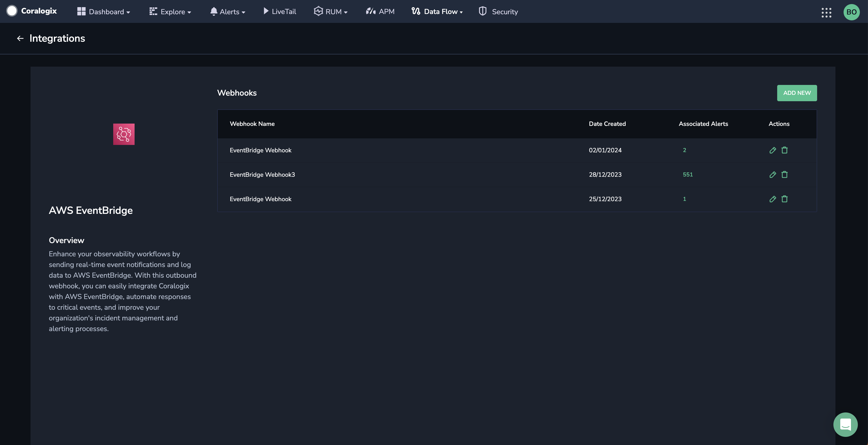Screen dimensions: 868x445
Task: Go back using the Integrations arrow
Action: click(x=20, y=38)
